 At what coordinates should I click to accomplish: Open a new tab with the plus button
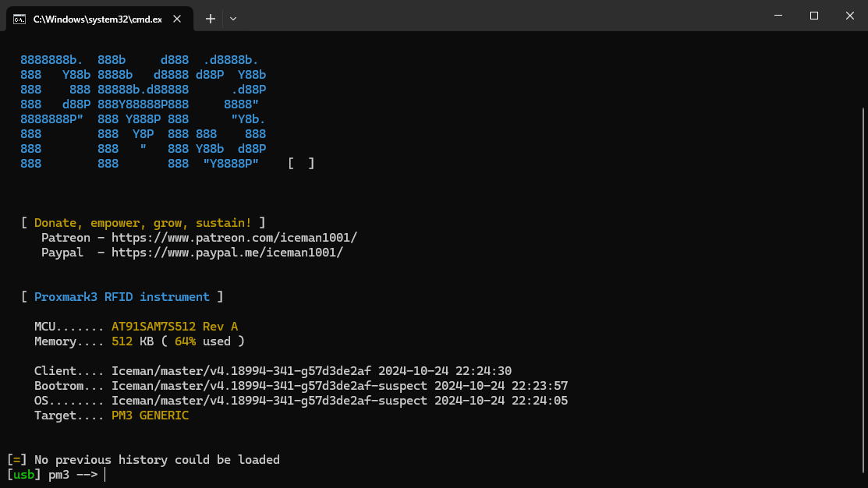(210, 19)
